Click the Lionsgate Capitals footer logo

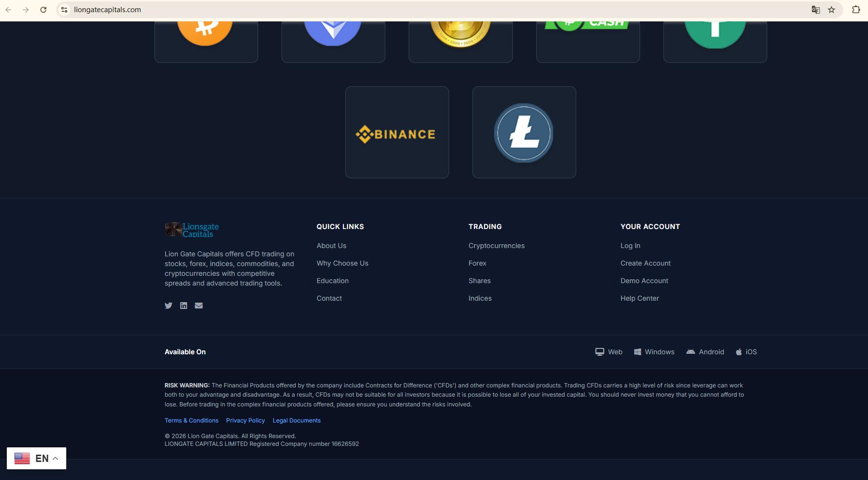click(192, 230)
